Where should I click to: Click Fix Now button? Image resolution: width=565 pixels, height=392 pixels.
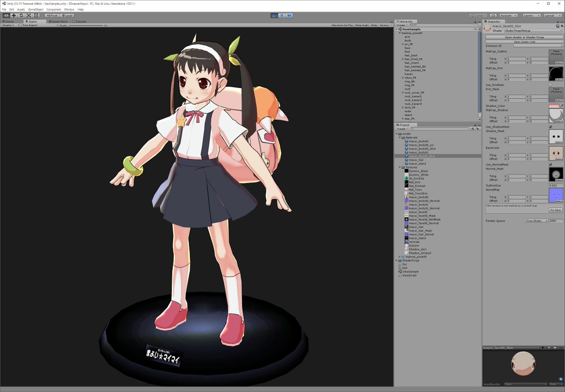pyautogui.click(x=556, y=210)
